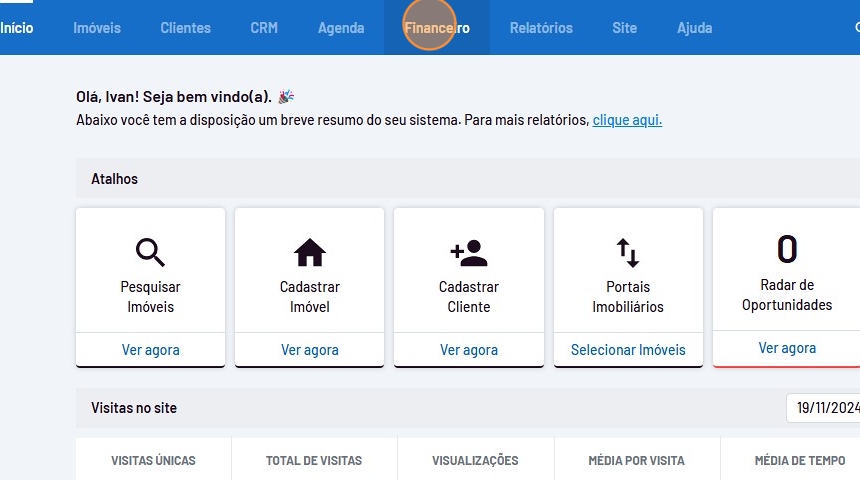Click the add-person icon for Cadastrar Cliente
The image size is (860, 480).
468,252
